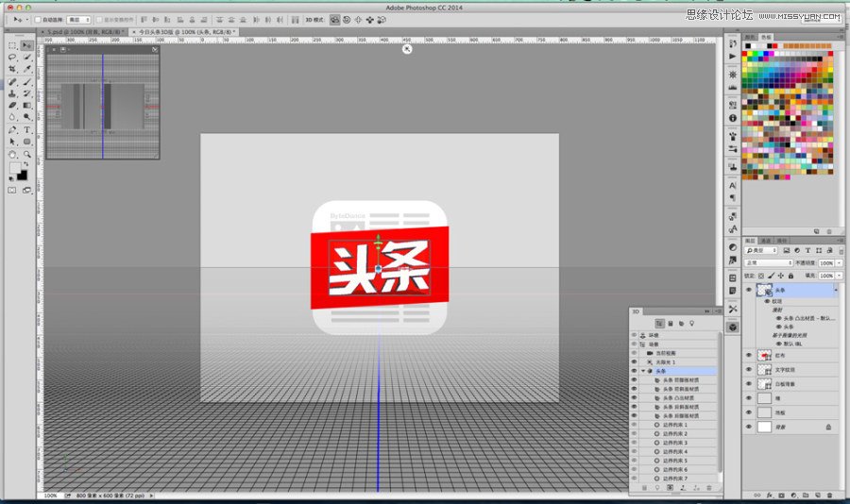Click the layer style fx button
This screenshot has height=504, width=850.
tap(769, 496)
